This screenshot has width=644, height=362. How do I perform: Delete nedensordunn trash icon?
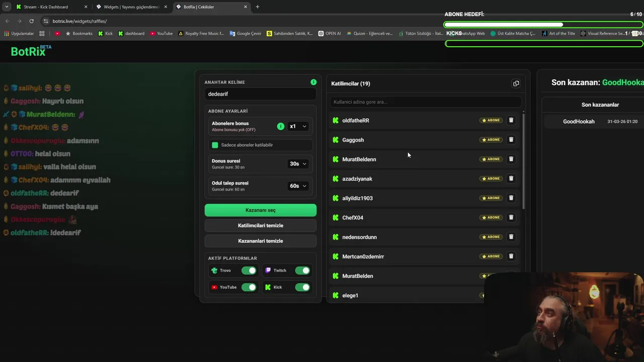[x=511, y=237]
